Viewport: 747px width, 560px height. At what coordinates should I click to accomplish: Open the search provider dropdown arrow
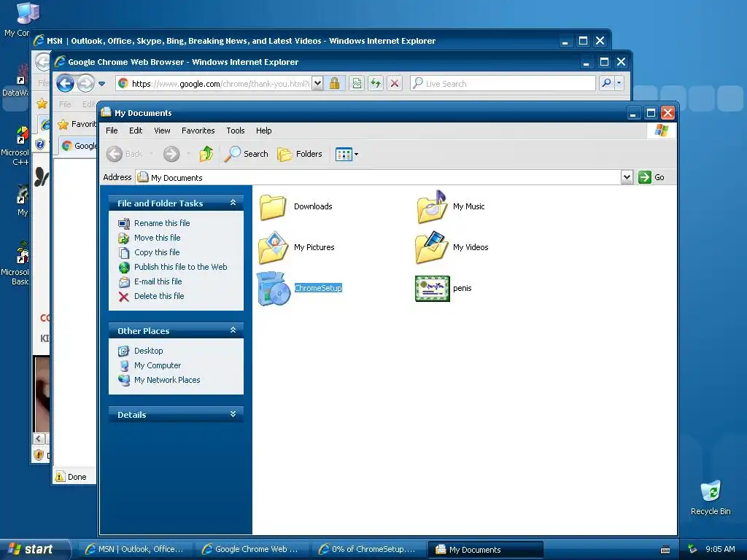[619, 84]
